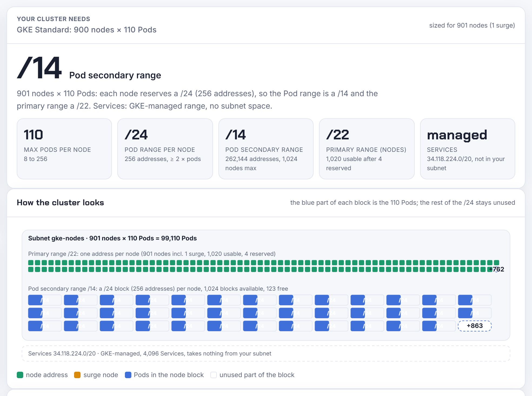Click the +863 remaining blocks indicator
The image size is (532, 396).
(475, 326)
